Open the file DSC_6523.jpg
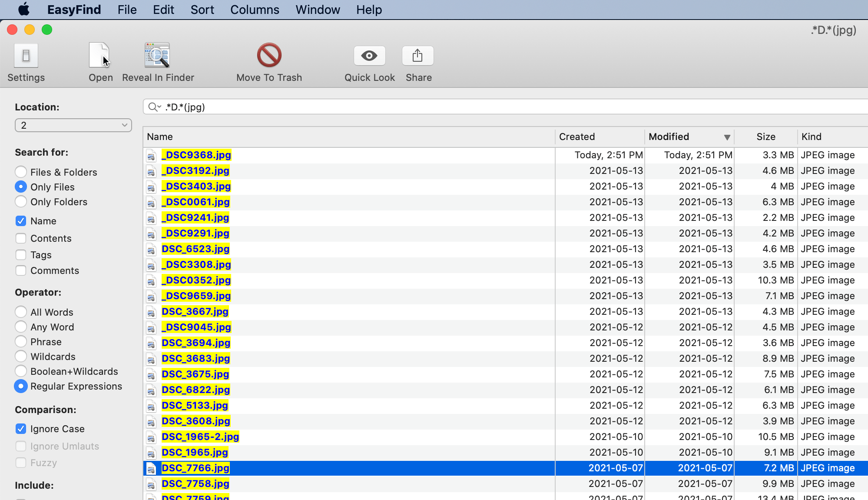This screenshot has height=500, width=868. coord(195,249)
